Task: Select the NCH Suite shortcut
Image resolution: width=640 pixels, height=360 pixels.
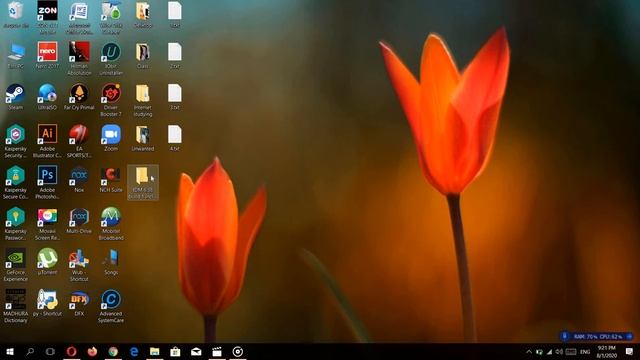Action: pos(111,180)
